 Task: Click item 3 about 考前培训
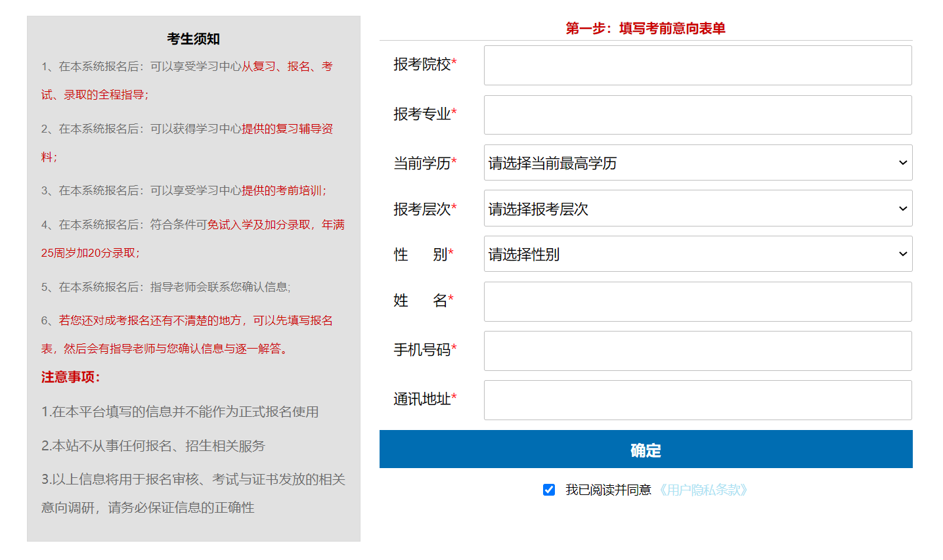pos(184,190)
